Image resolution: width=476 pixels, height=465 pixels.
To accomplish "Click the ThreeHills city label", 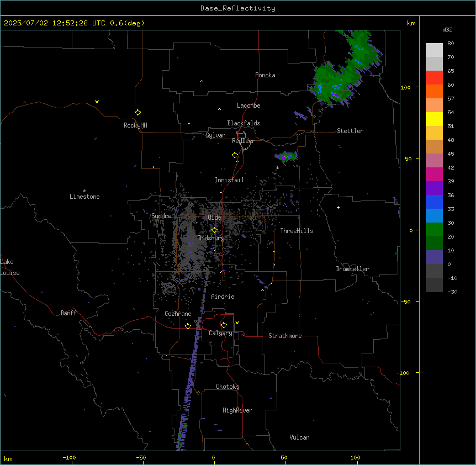I will coord(297,231).
